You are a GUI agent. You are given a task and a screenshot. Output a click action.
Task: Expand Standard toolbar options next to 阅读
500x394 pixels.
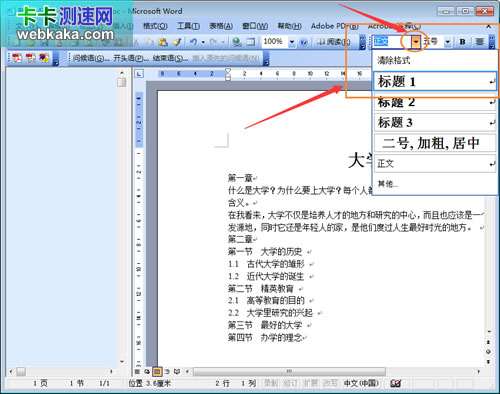(x=362, y=42)
